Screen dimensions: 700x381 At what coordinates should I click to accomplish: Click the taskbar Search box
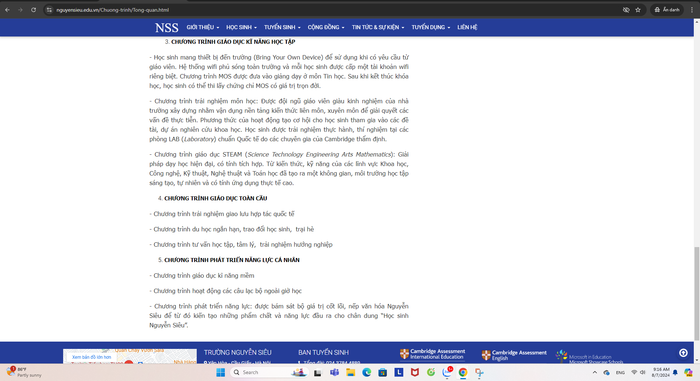(270, 373)
